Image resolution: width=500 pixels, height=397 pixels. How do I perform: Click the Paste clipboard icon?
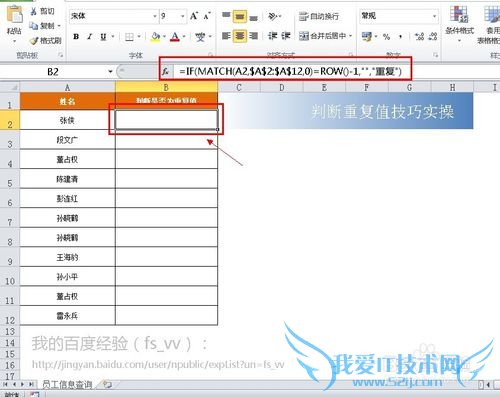(14, 15)
